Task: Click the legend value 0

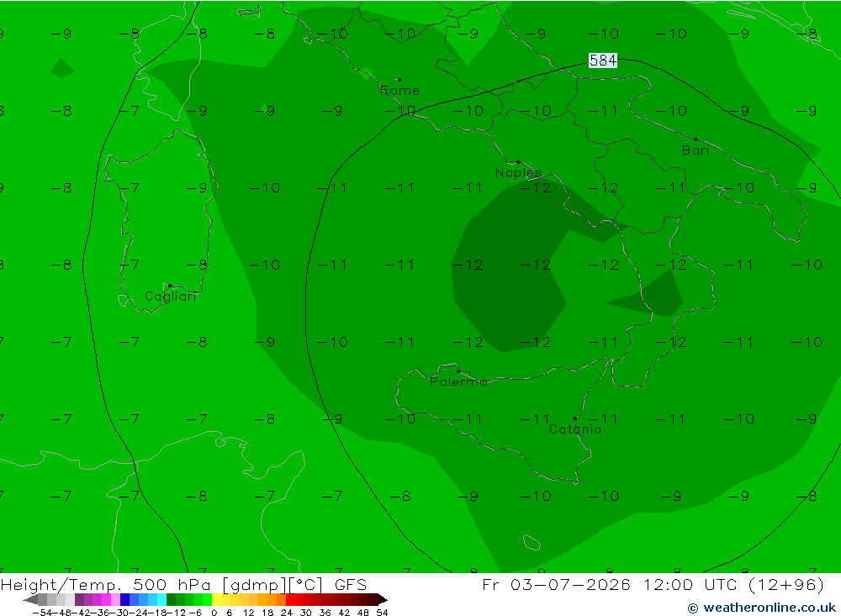Action: point(214,613)
